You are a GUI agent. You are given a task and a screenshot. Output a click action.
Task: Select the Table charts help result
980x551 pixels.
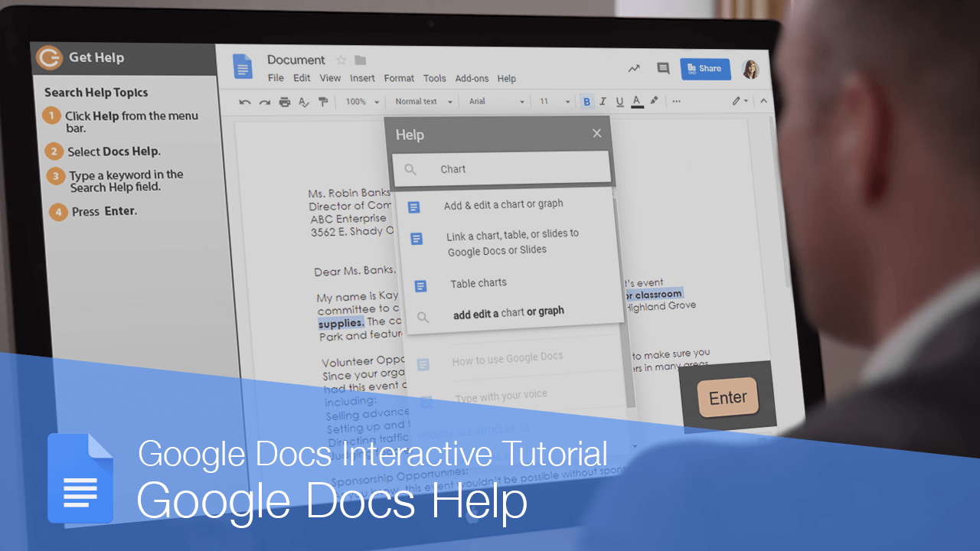(x=478, y=283)
